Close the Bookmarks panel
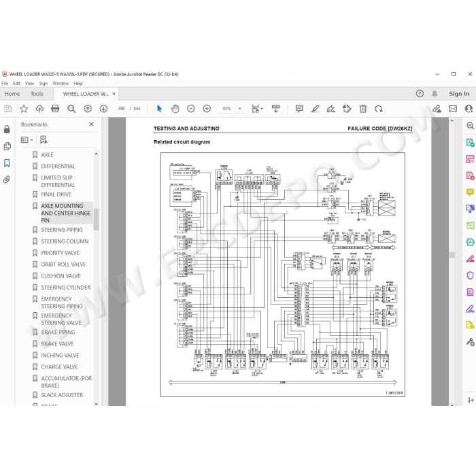Viewport: 476px width, 476px height. coord(91,124)
